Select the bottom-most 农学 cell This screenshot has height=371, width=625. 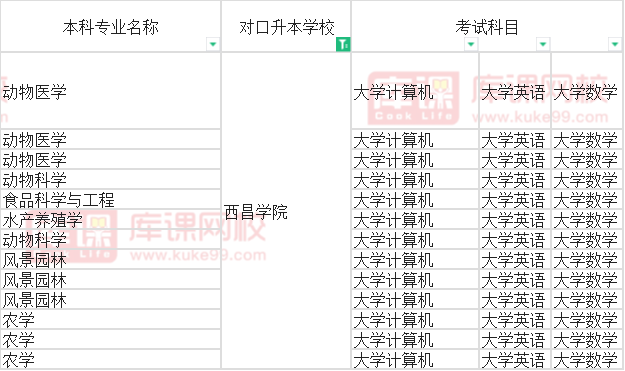coord(110,359)
